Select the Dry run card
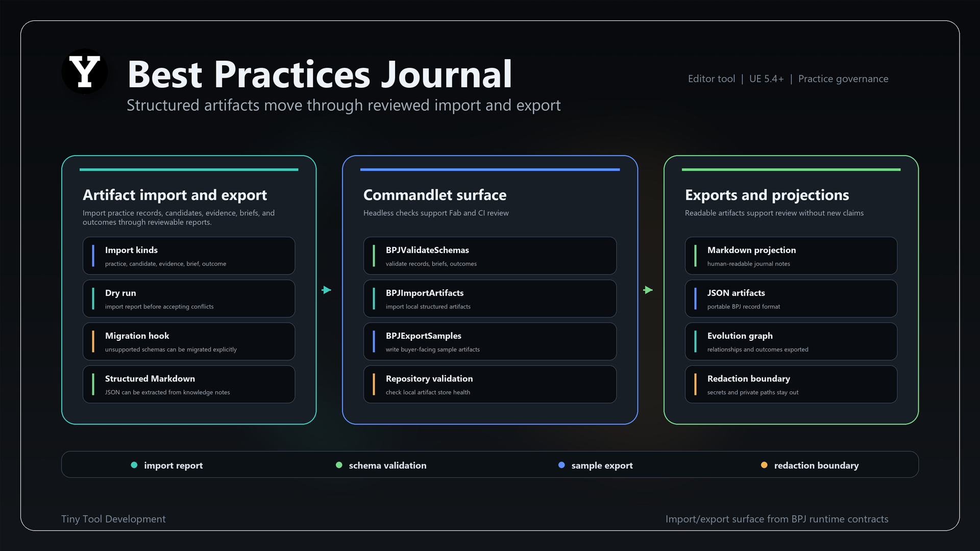This screenshot has height=551, width=980. click(x=189, y=298)
